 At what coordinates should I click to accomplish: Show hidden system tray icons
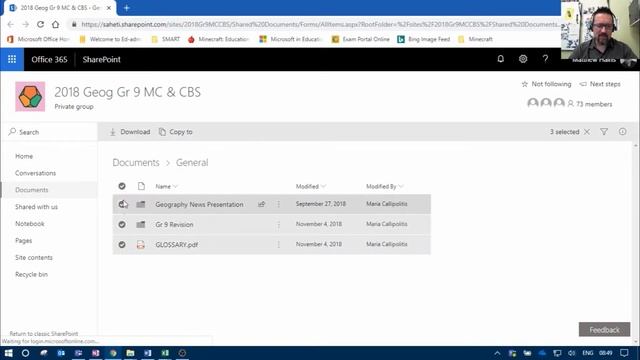pos(497,353)
